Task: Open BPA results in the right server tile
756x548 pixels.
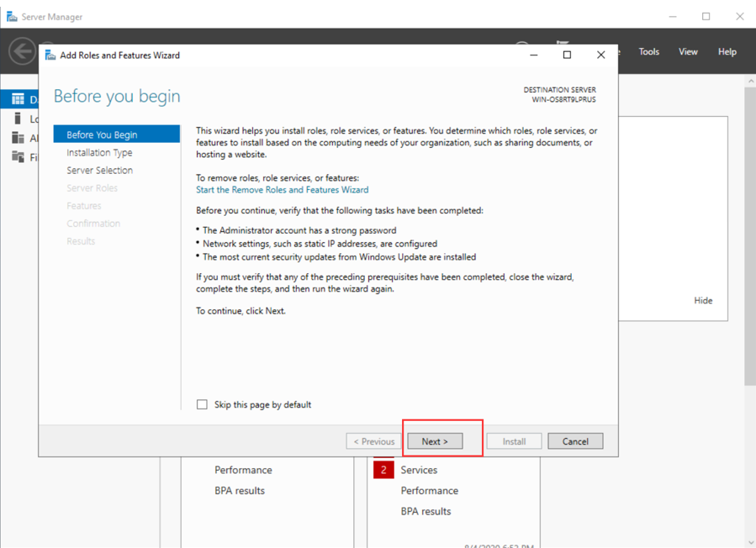Action: tap(426, 511)
